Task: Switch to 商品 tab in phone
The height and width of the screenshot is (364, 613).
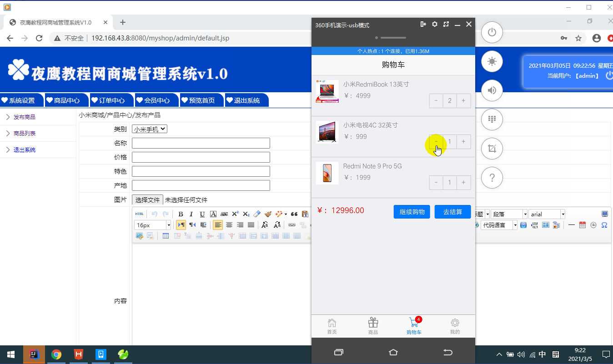Action: coord(373,326)
